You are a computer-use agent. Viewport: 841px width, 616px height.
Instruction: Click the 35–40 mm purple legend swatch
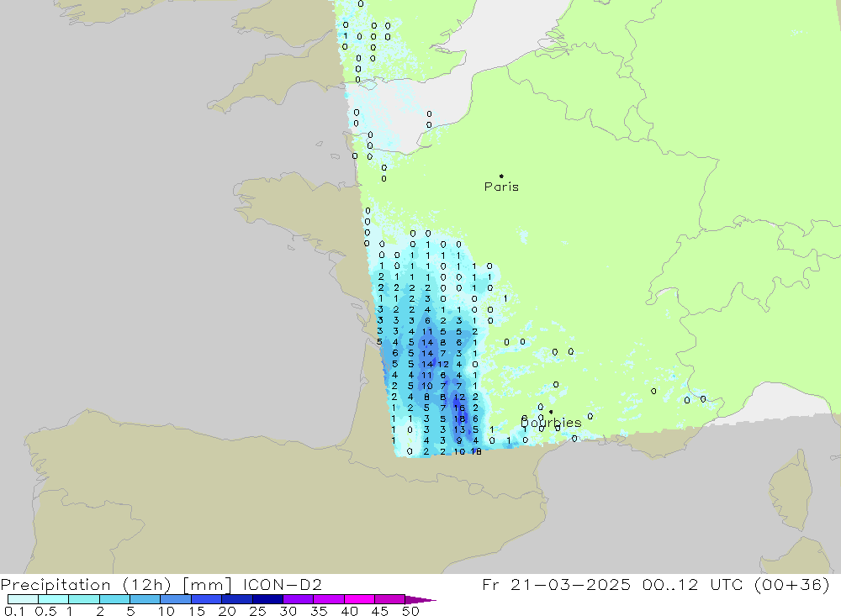pyautogui.click(x=328, y=599)
